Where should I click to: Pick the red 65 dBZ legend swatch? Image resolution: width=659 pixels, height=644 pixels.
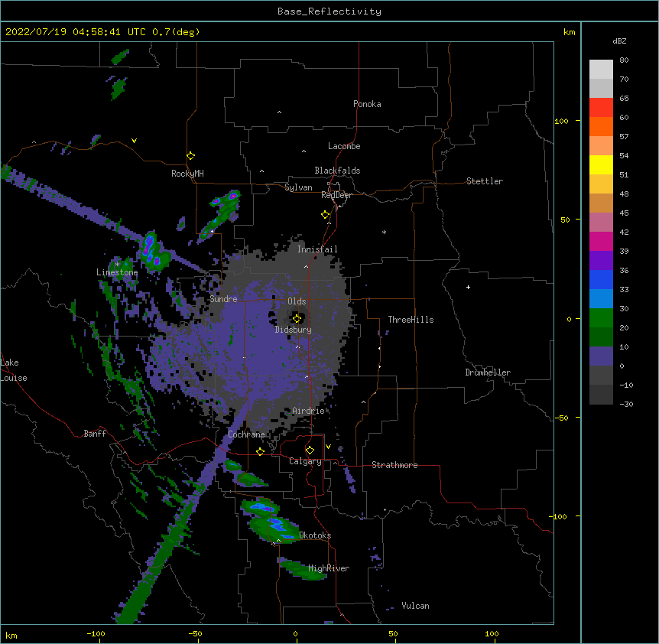(601, 107)
